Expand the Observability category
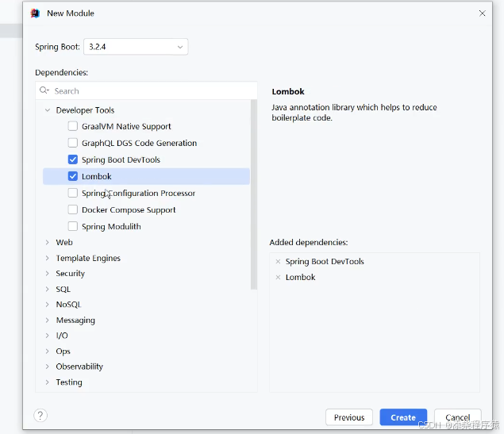This screenshot has height=434, width=504. 48,367
